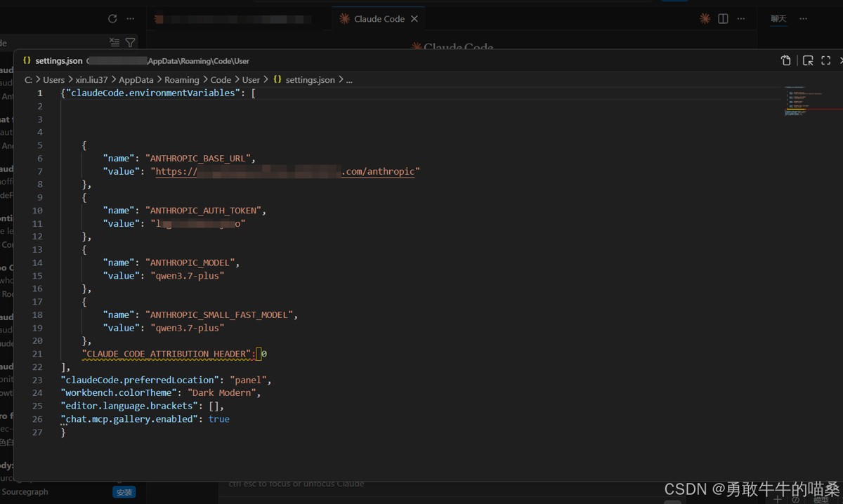Screen dimensions: 843x504
Task: Click "chat.mcp.gallery.enabled" key on line 26
Action: coord(129,419)
